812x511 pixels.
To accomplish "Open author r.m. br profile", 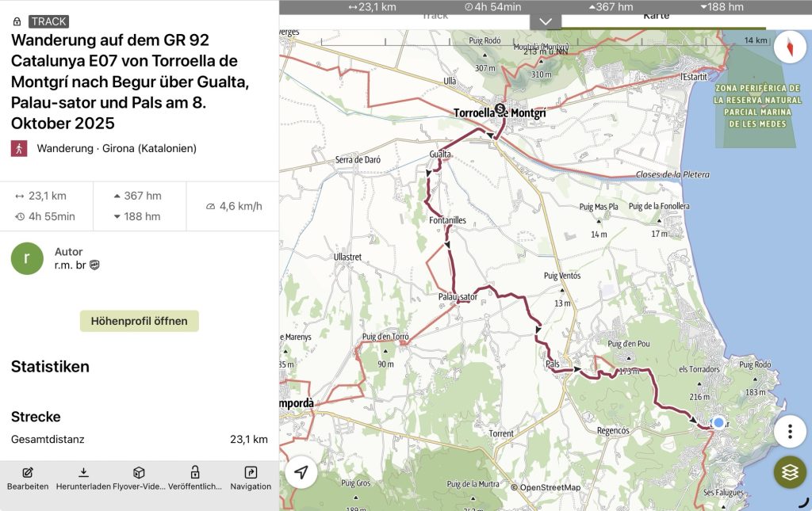I will point(71,265).
